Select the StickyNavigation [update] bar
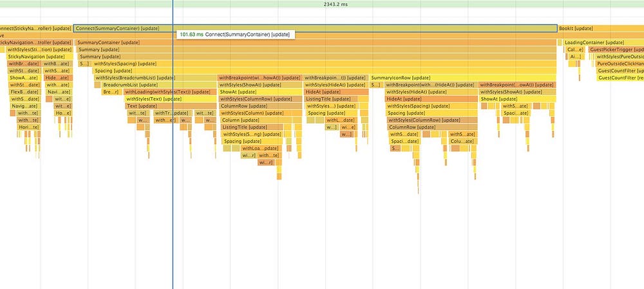Viewport: 644px width, 289px height. (x=39, y=57)
